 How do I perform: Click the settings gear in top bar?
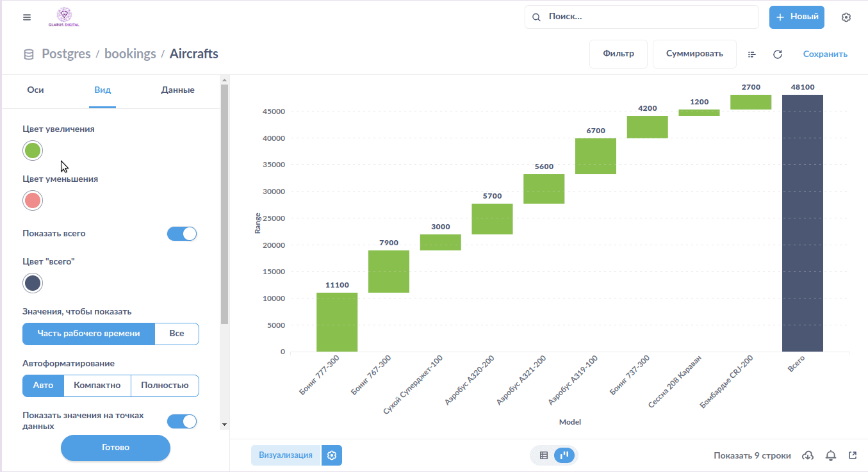(846, 17)
